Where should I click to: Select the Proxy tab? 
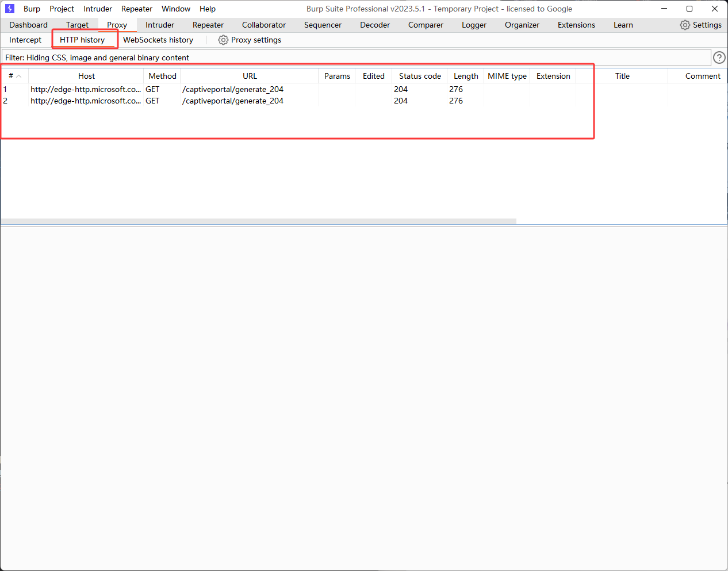[x=117, y=25]
